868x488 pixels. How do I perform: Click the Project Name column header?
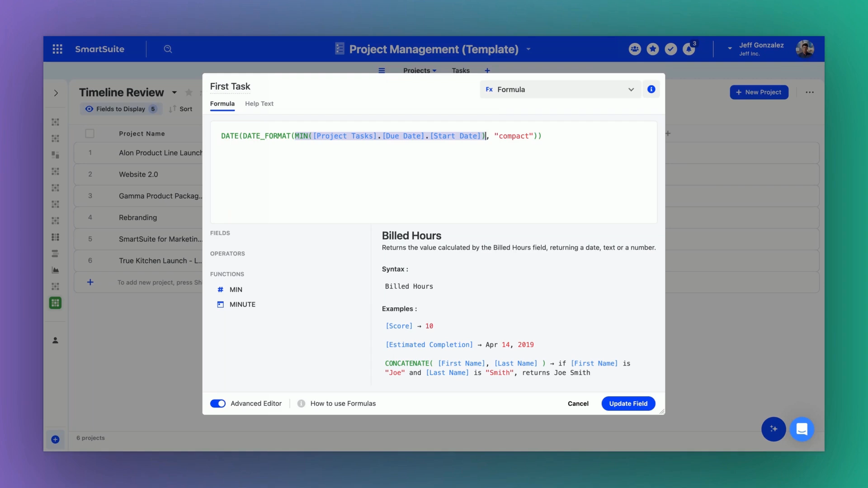(x=142, y=134)
